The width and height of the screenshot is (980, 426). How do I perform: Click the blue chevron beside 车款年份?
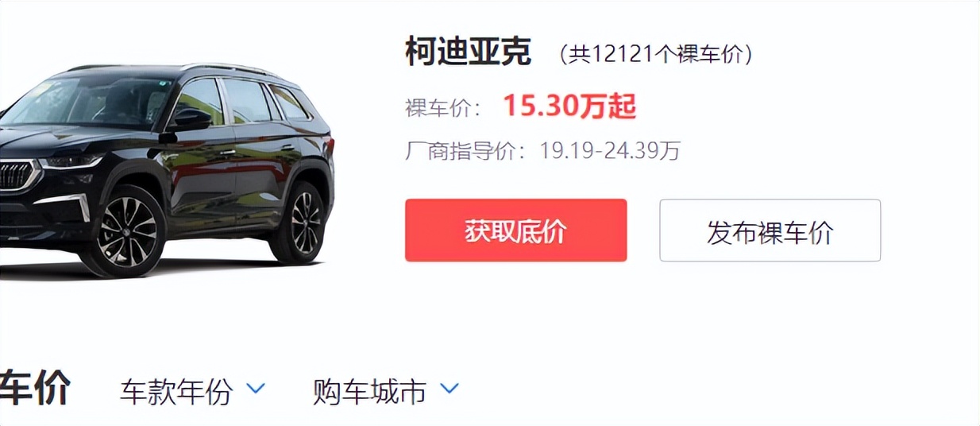coord(255,389)
